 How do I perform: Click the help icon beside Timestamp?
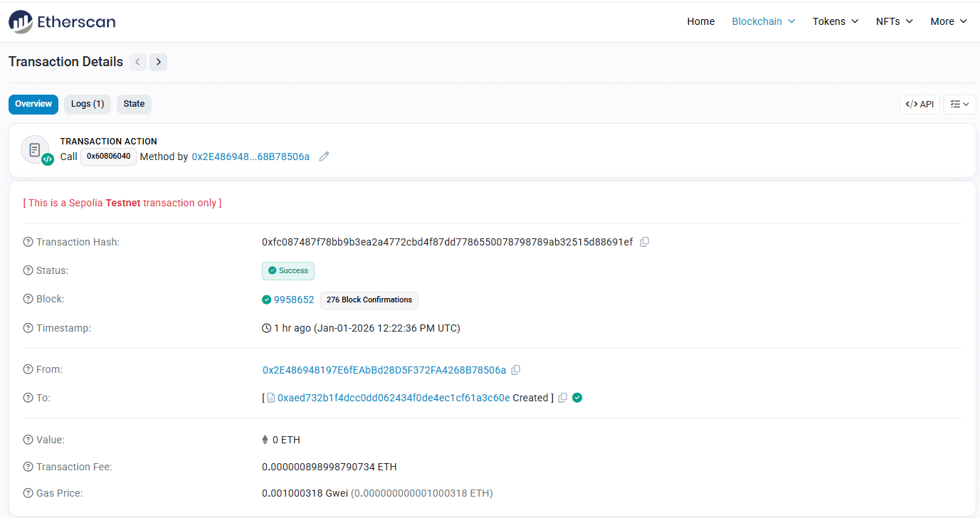[28, 328]
